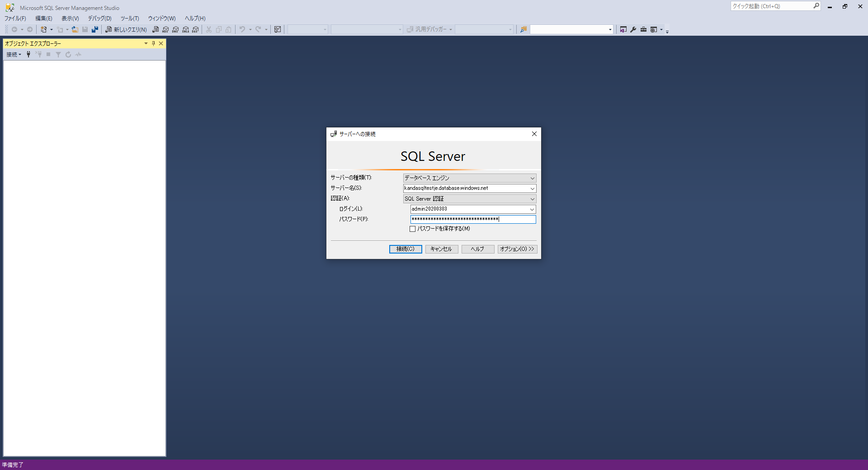
Task: Toggle the Object Explorer auto-hide pin
Action: click(153, 43)
